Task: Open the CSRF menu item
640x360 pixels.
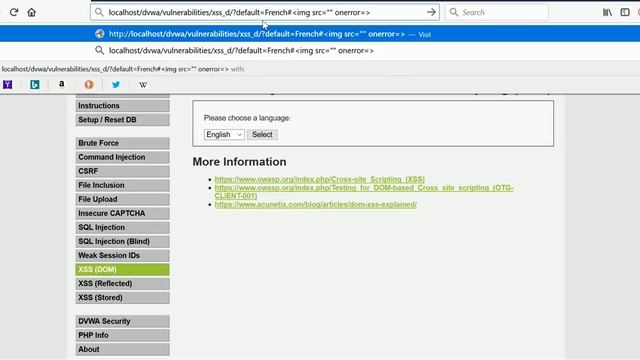Action: 122,171
